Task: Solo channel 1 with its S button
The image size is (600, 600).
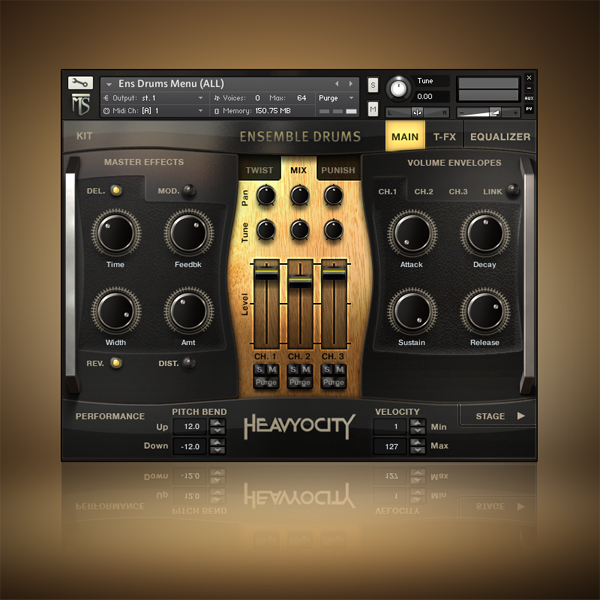Action: click(260, 371)
